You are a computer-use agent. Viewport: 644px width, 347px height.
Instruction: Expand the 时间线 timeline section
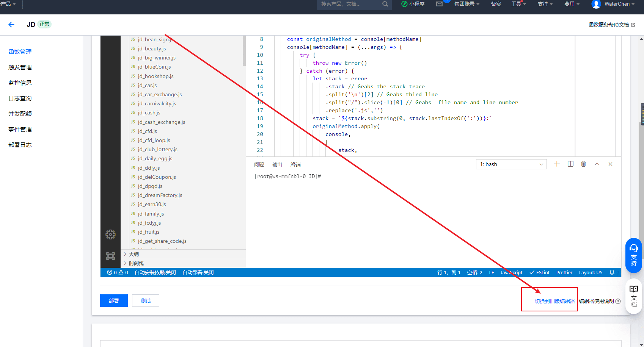136,263
